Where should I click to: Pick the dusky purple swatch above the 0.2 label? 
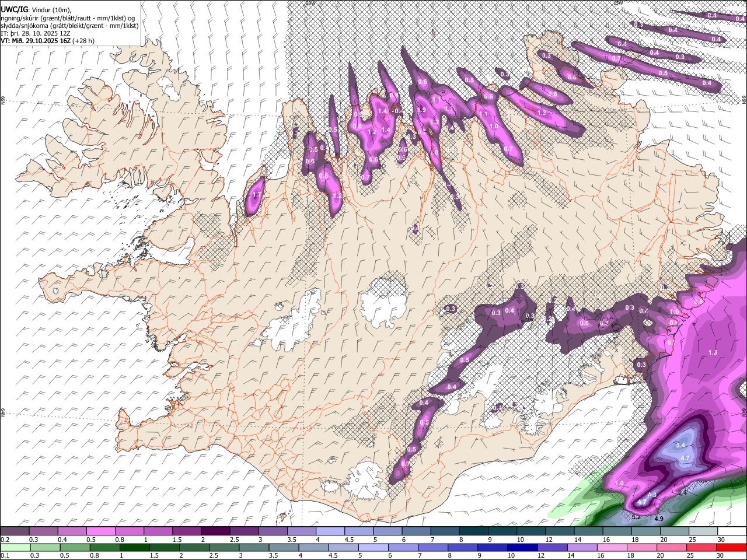[15, 531]
